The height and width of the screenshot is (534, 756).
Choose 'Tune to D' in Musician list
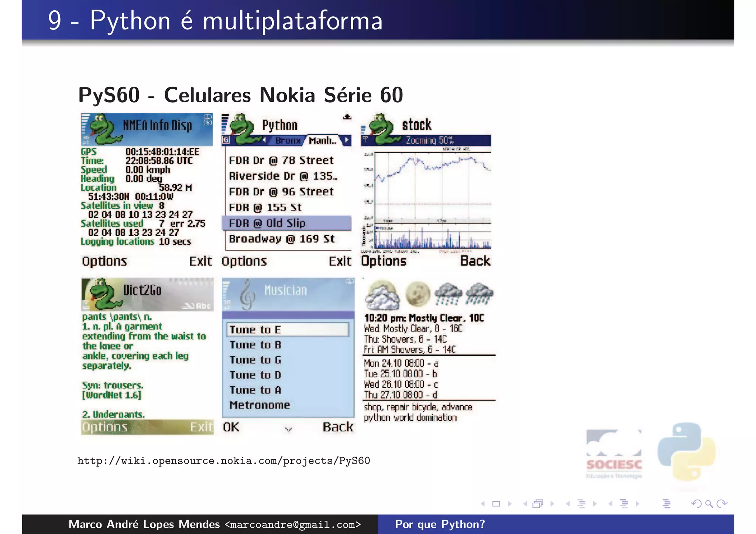click(255, 375)
